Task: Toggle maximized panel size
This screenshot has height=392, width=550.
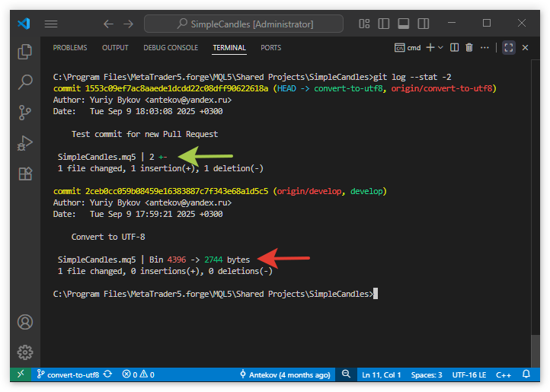Action: point(509,48)
